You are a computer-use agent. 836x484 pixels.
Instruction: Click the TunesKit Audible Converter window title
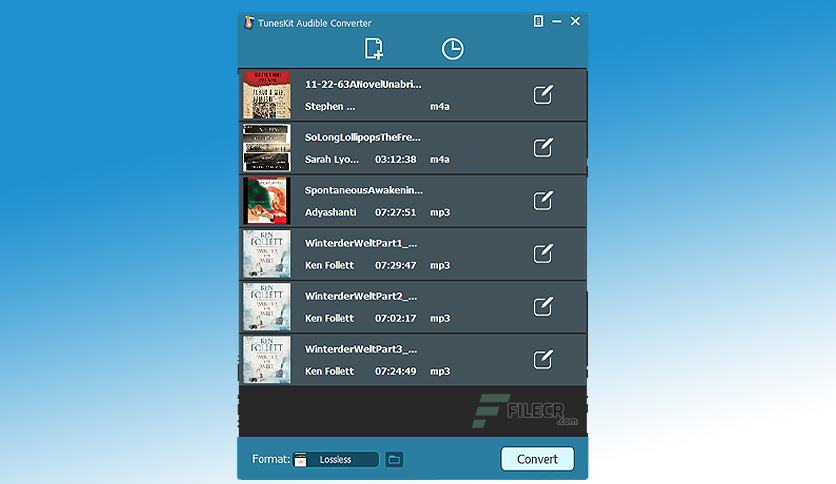click(315, 23)
